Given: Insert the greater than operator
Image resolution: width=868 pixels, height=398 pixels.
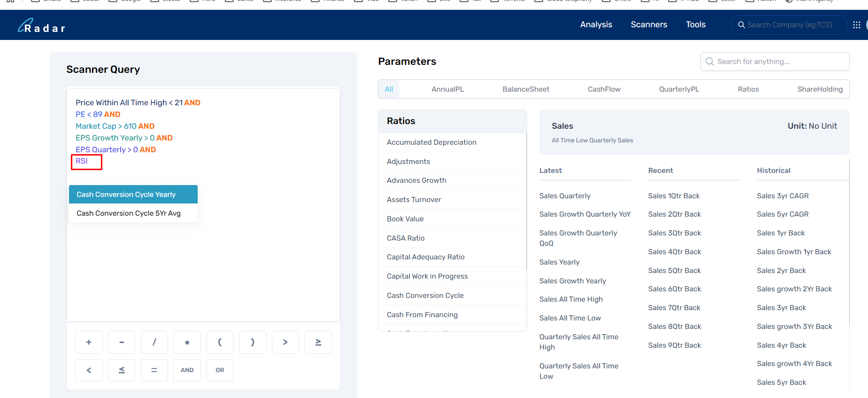Looking at the screenshot, I should 285,342.
